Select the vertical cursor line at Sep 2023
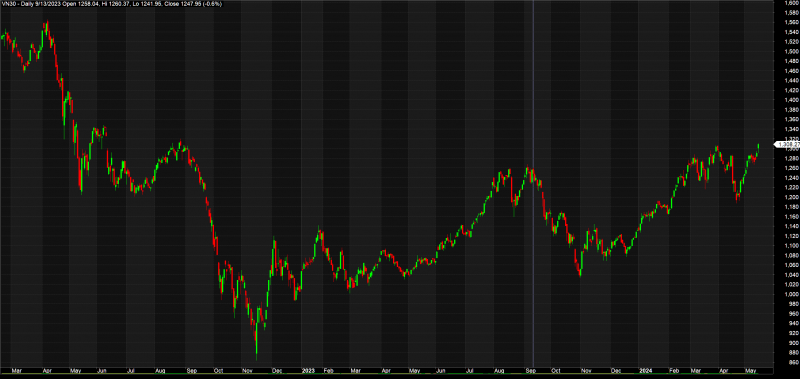The width and height of the screenshot is (800, 379). point(533,184)
